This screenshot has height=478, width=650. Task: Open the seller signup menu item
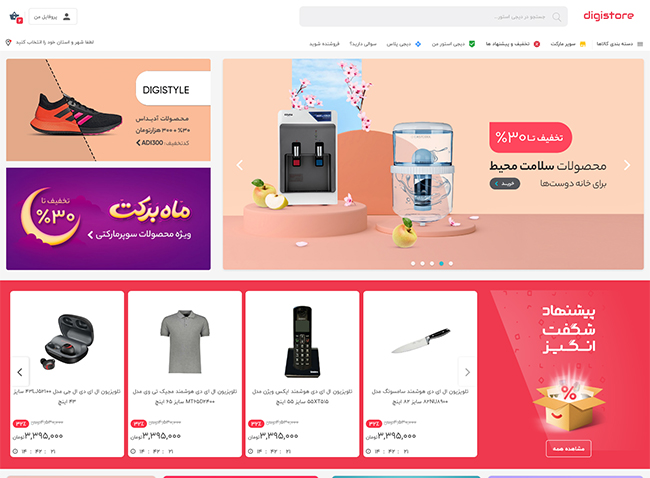[x=324, y=44]
